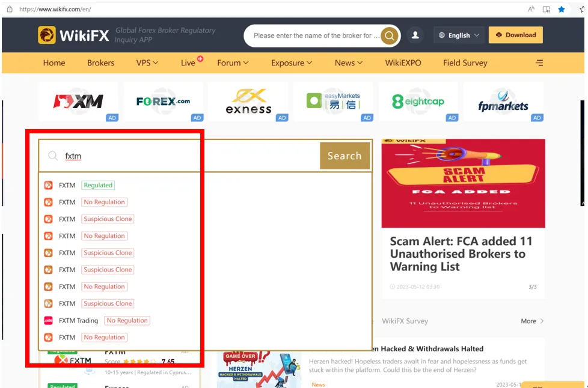Click the gold Search button

point(345,156)
